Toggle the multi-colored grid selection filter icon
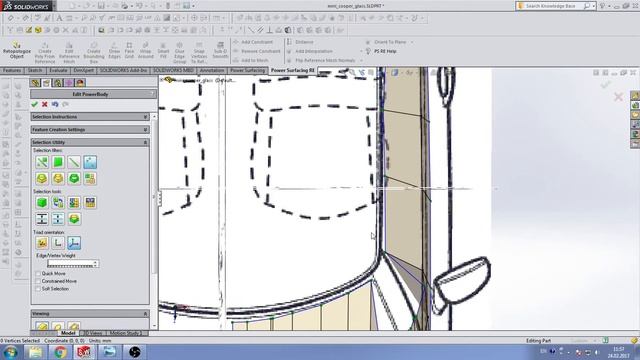The height and width of the screenshot is (360, 640). (90, 178)
